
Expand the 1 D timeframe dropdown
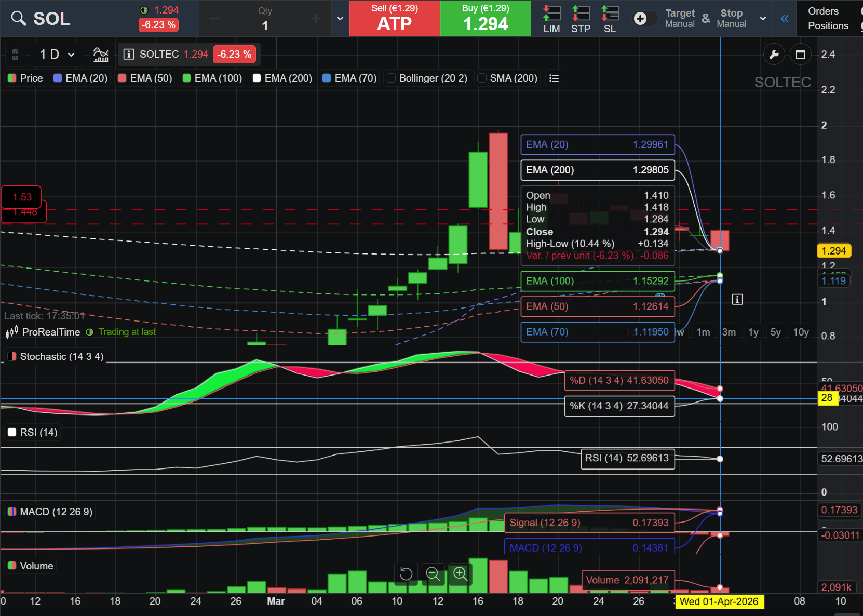(57, 54)
